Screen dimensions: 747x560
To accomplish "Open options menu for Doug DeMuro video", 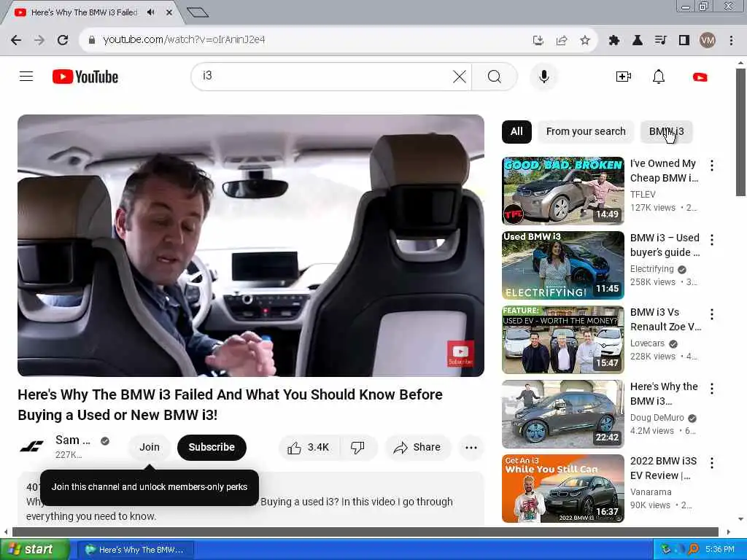I will click(x=712, y=389).
